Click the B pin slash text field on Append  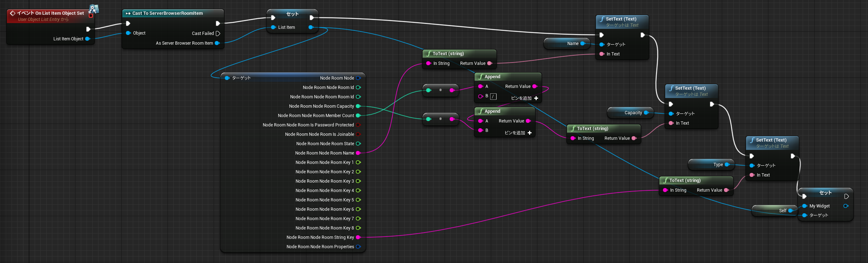click(x=493, y=97)
